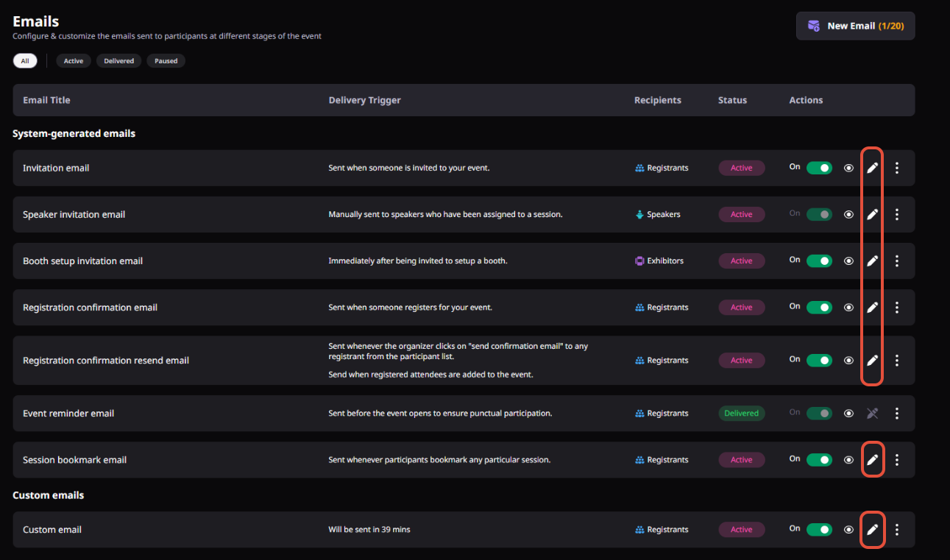
Task: Click the envelope icon on New Email button
Action: pos(814,26)
